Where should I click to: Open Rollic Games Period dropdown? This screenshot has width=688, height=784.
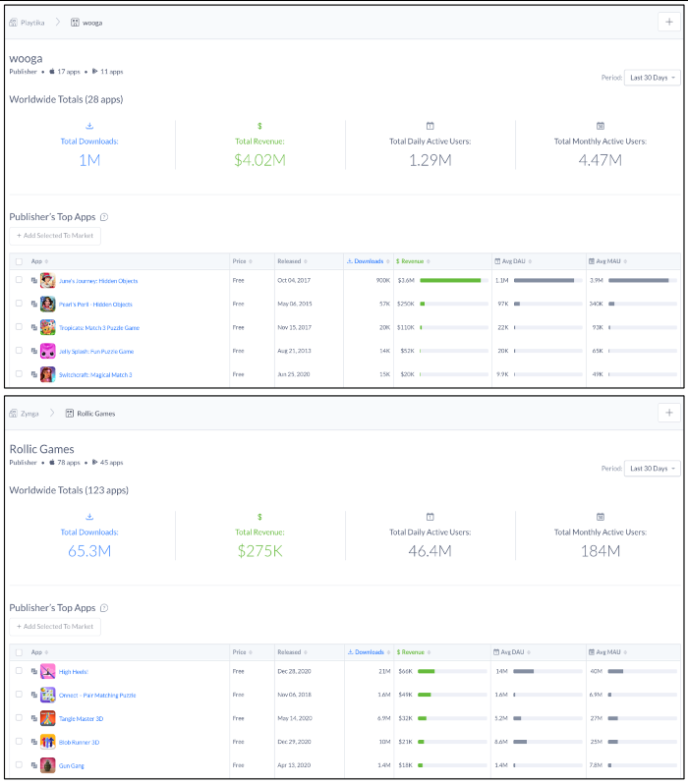pyautogui.click(x=653, y=469)
